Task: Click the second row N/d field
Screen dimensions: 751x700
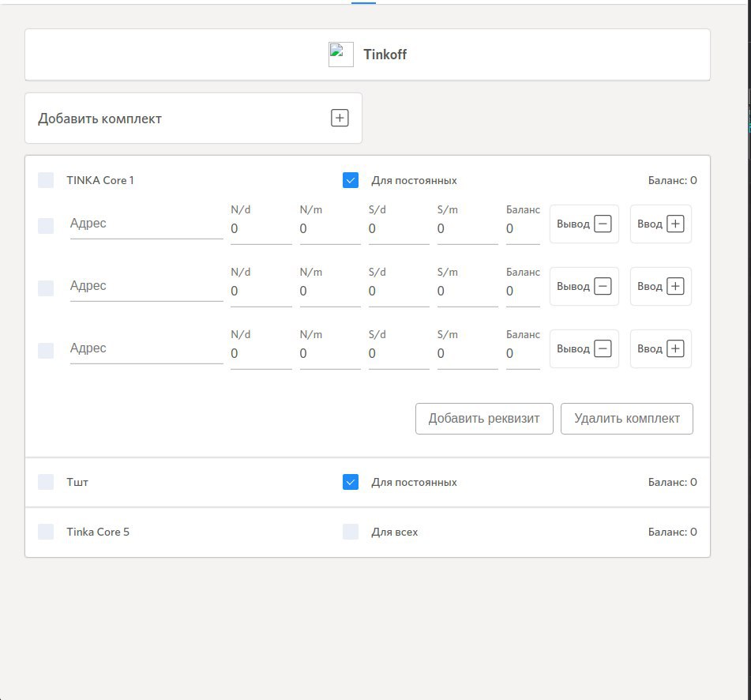Action: pyautogui.click(x=261, y=292)
